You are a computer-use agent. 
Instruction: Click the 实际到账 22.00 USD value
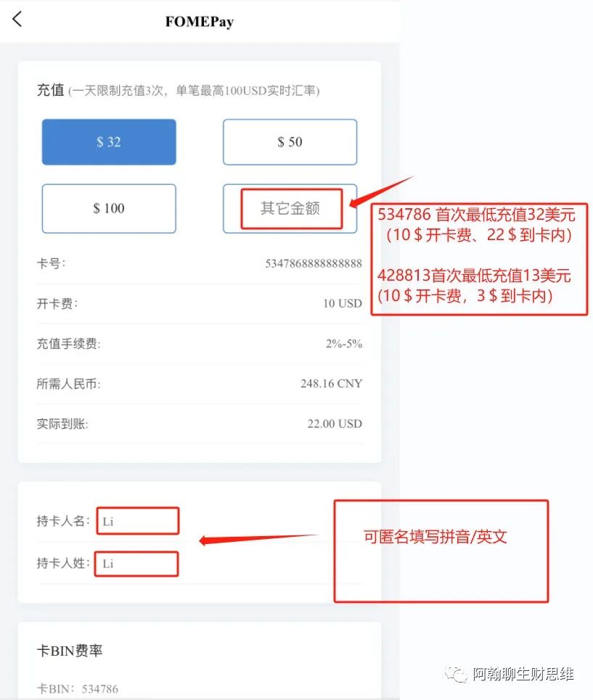tap(335, 424)
